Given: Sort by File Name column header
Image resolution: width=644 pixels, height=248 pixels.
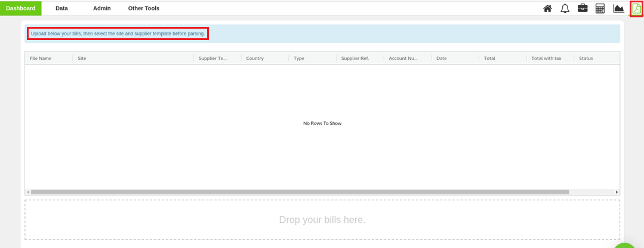Looking at the screenshot, I should click(x=41, y=59).
